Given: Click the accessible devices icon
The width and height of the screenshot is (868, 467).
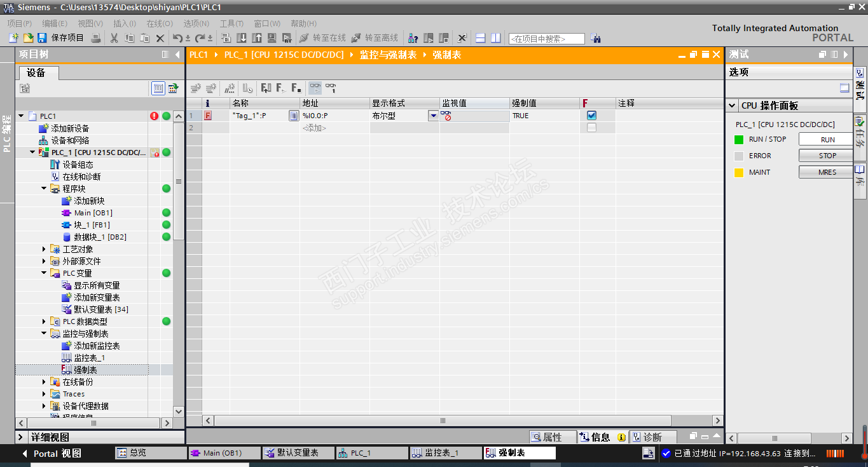Looking at the screenshot, I should point(413,38).
